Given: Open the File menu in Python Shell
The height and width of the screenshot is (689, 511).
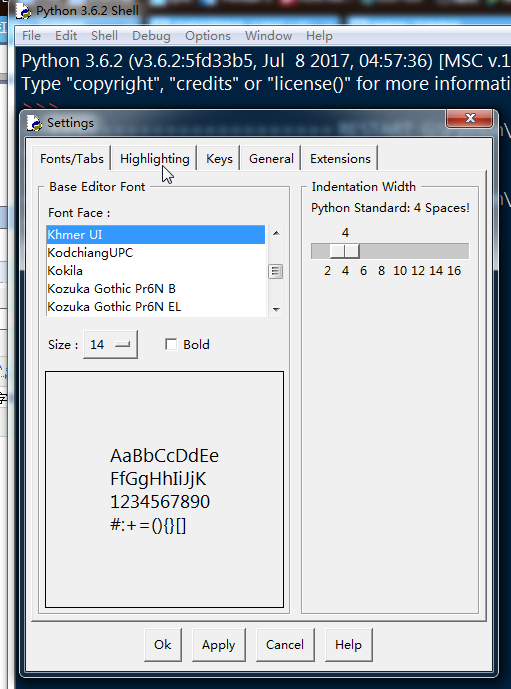Looking at the screenshot, I should click(31, 36).
